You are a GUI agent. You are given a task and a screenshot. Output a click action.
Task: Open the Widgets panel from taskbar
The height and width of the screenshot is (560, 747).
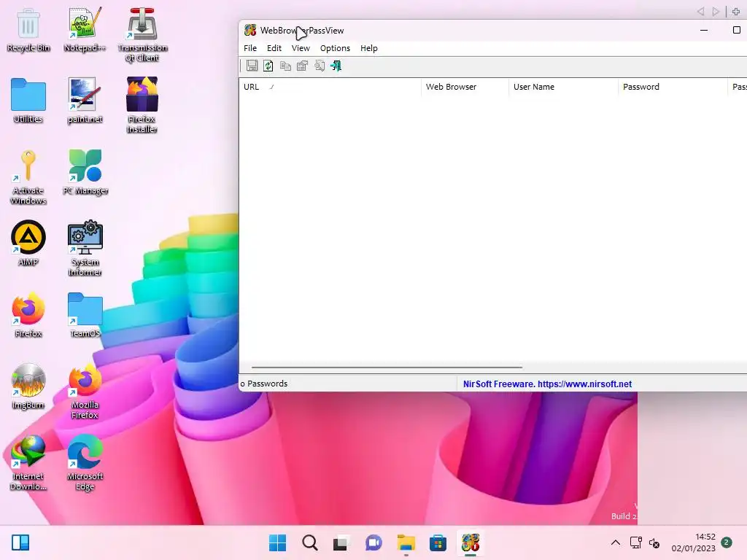pyautogui.click(x=20, y=542)
